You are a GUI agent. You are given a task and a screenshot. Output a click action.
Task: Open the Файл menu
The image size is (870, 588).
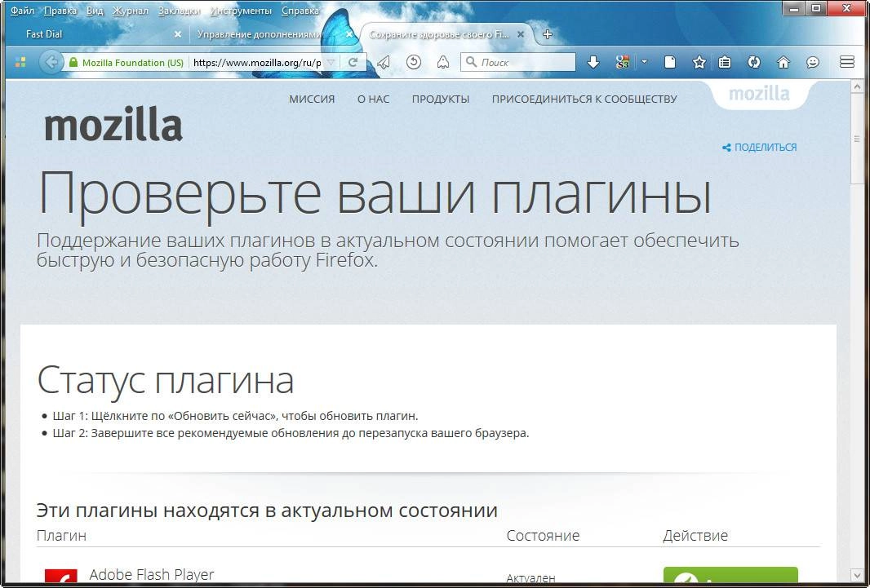[22, 11]
